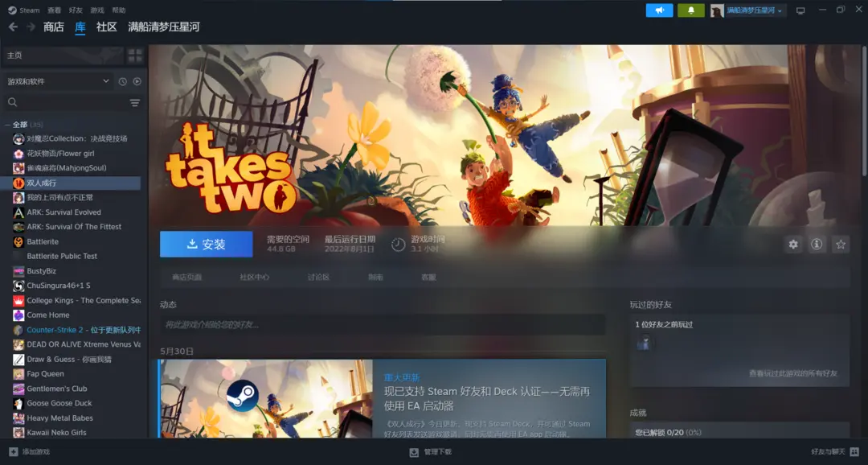Open 客服 support link
Image resolution: width=868 pixels, height=465 pixels.
click(x=428, y=277)
